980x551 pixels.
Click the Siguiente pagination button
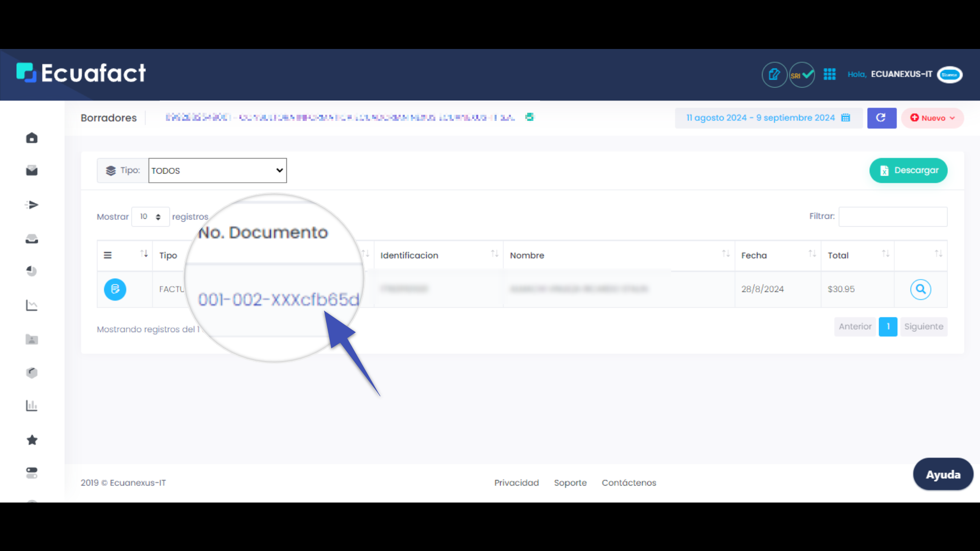coord(923,327)
